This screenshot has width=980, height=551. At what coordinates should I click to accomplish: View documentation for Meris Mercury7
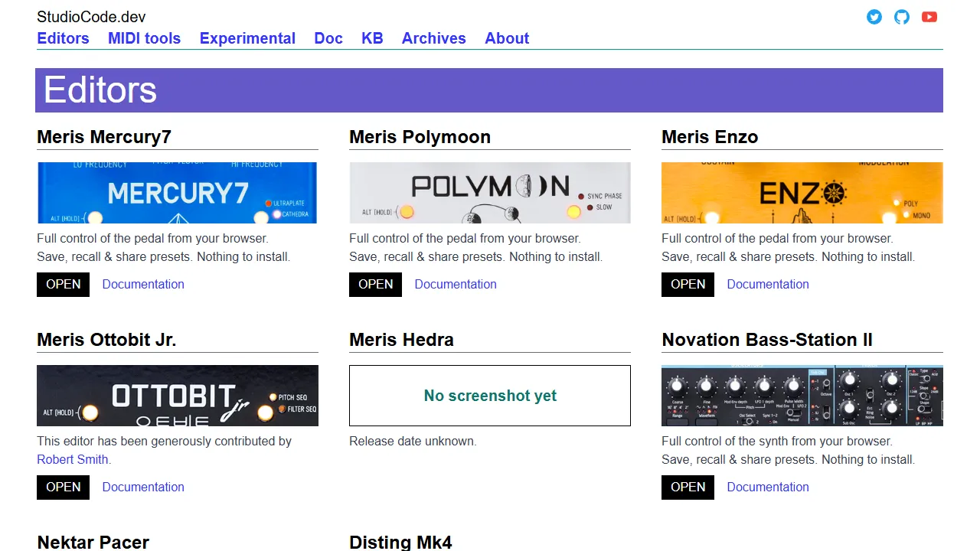(143, 284)
